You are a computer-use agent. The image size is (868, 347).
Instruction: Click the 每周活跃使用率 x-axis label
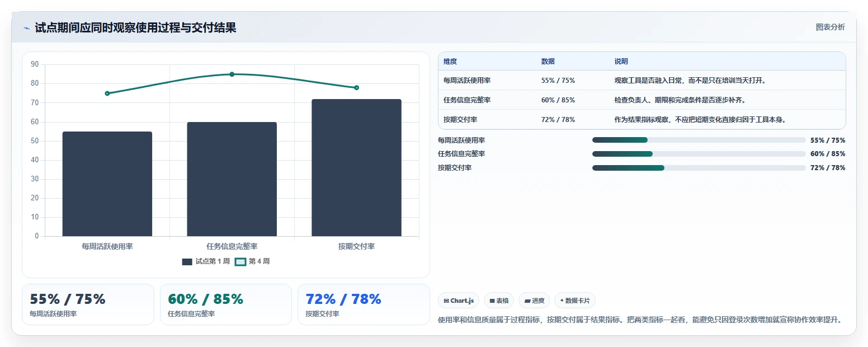click(107, 246)
